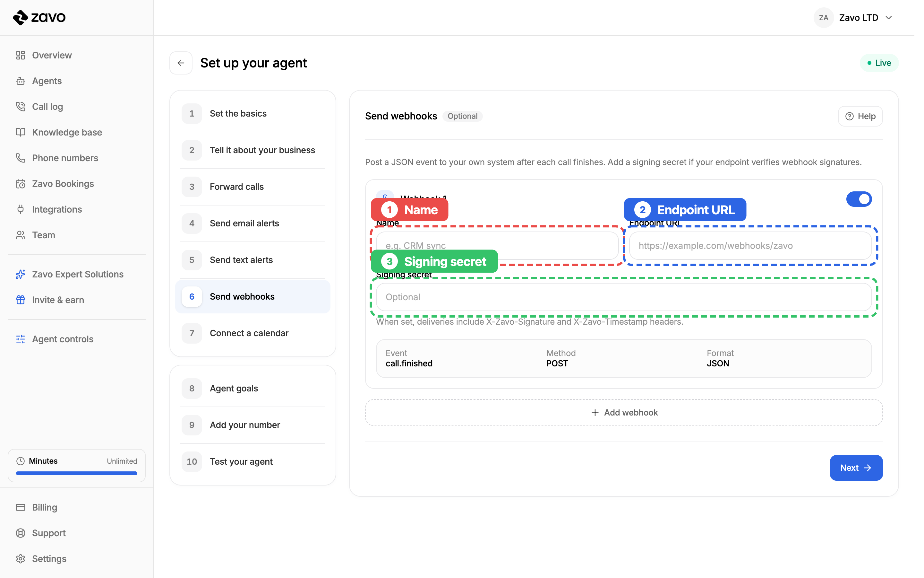The image size is (924, 578).
Task: Open the Support menu item
Action: click(x=76, y=533)
